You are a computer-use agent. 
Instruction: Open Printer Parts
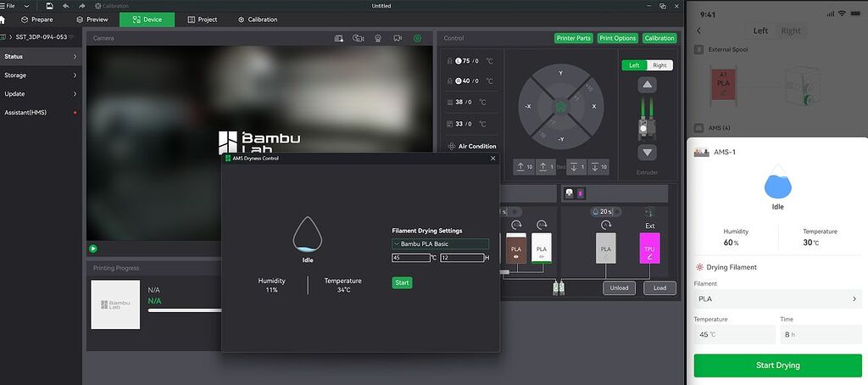tap(574, 38)
